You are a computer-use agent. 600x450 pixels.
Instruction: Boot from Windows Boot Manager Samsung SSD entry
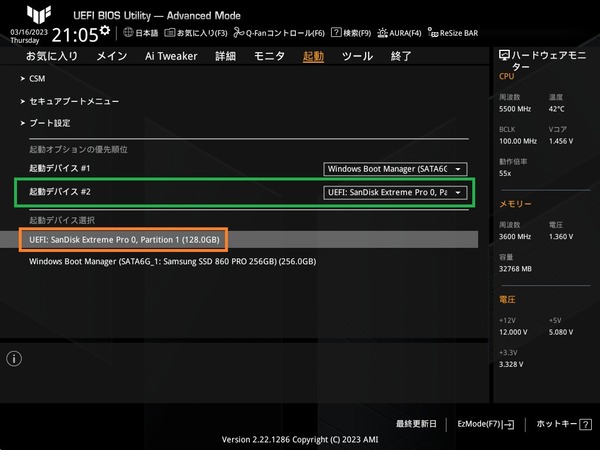point(173,262)
